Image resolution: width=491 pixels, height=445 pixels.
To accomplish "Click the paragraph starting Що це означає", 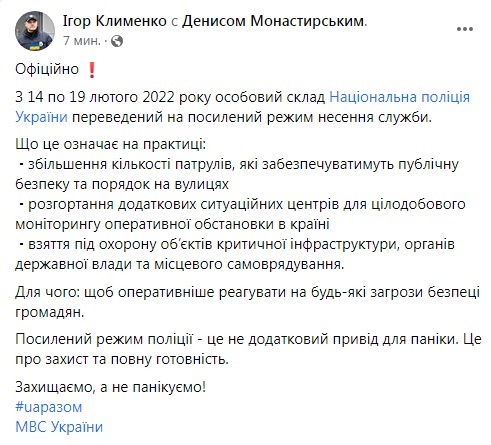I will [111, 144].
